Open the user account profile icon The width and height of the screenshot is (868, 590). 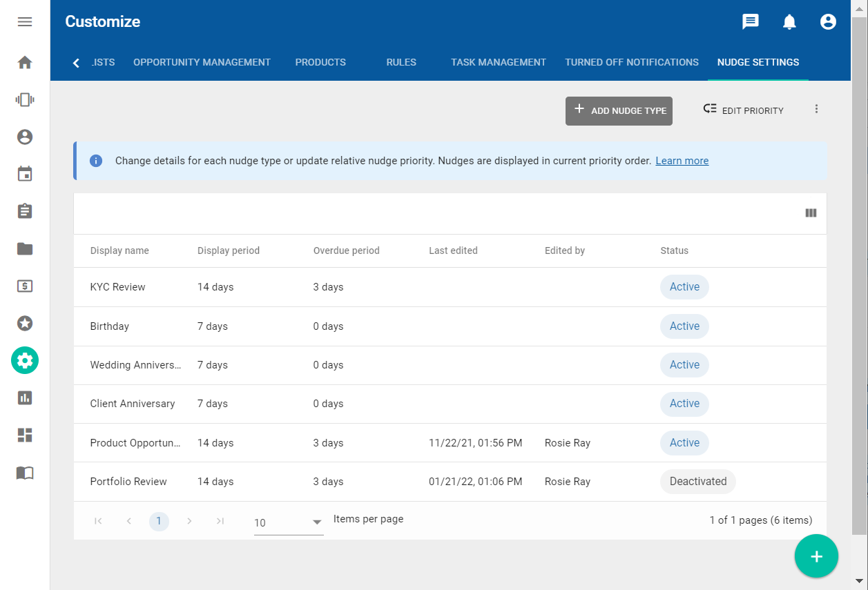[x=828, y=22]
